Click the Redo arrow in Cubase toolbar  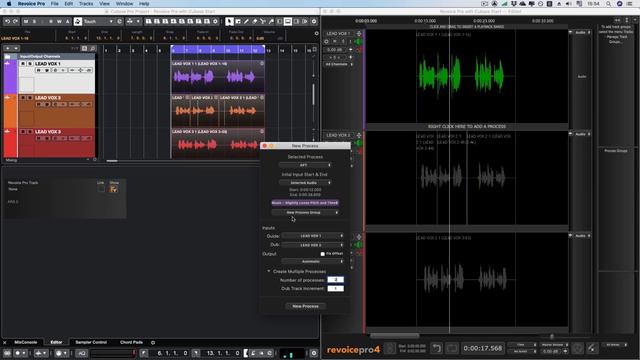pos(15,21)
